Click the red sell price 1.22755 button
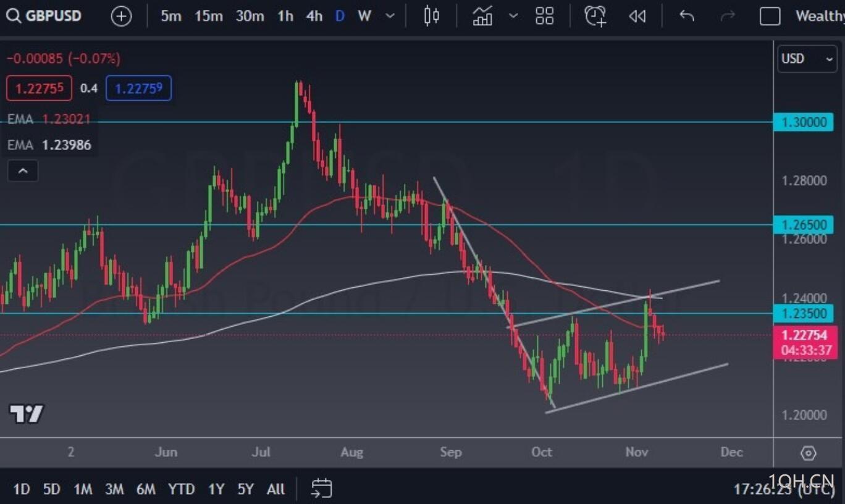The width and height of the screenshot is (845, 504). (x=40, y=88)
